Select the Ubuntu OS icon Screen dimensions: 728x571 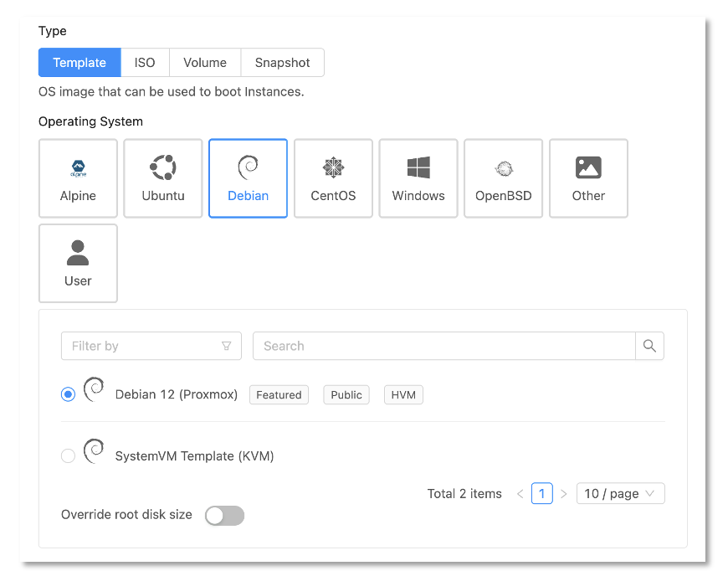point(162,167)
